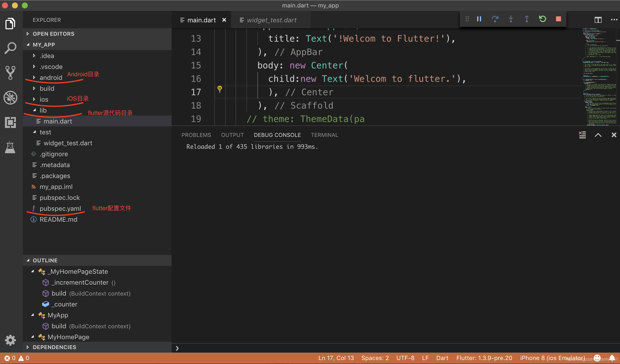Viewport: 620px width, 364px height.
Task: Grab the debug toolbar drag handle
Action: 467,19
